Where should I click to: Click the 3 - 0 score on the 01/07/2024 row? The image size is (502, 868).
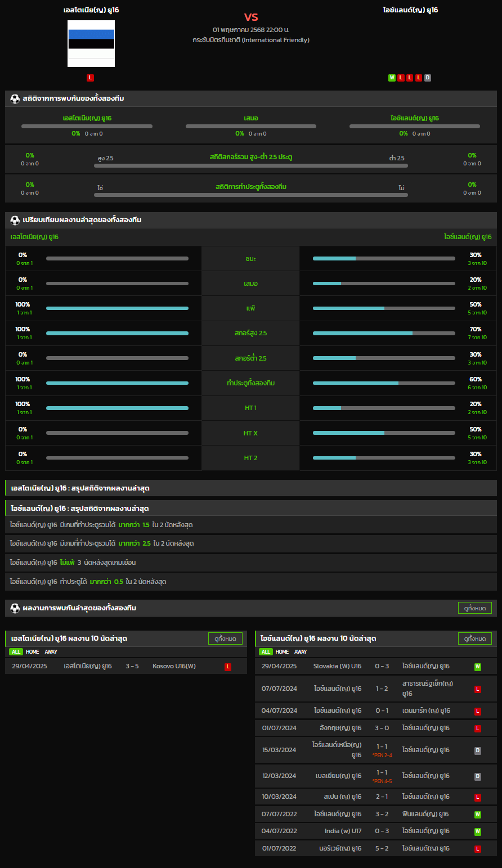382,728
